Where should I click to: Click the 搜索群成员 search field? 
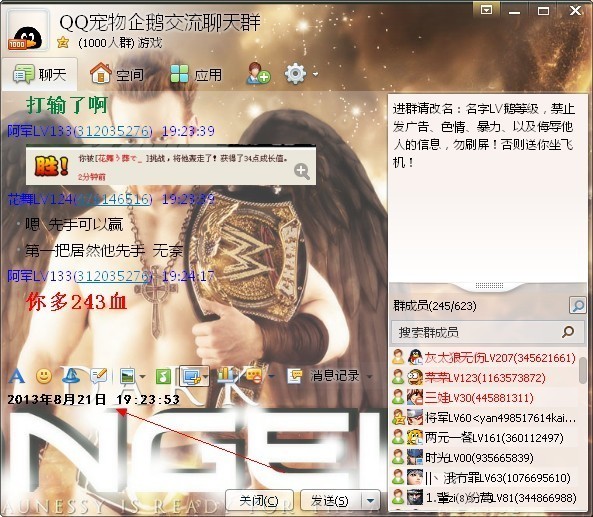pyautogui.click(x=488, y=332)
